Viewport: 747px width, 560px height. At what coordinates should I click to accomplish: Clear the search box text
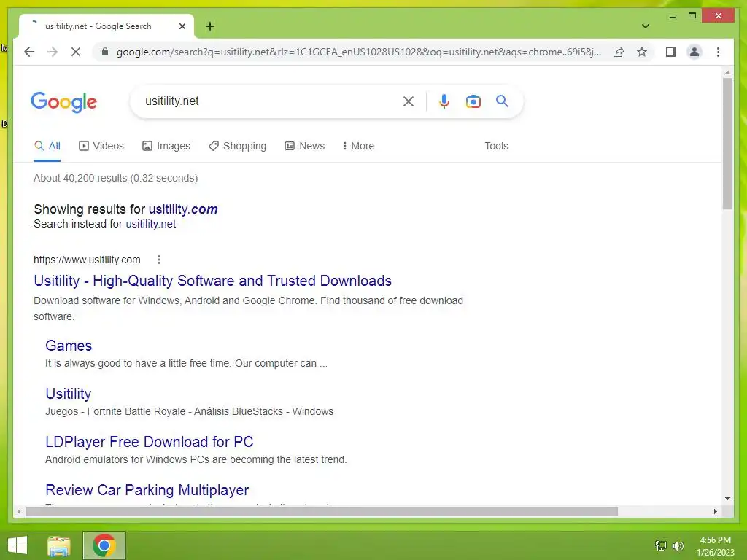(x=409, y=101)
